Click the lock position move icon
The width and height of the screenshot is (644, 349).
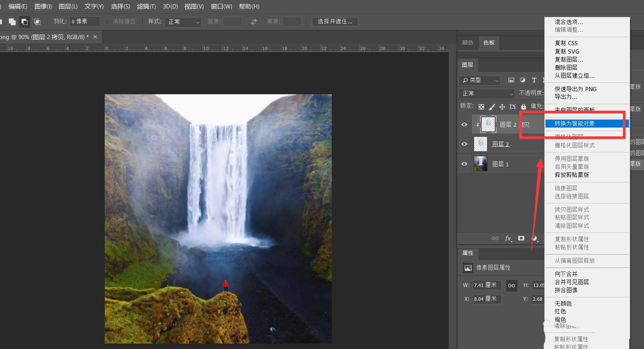click(502, 107)
